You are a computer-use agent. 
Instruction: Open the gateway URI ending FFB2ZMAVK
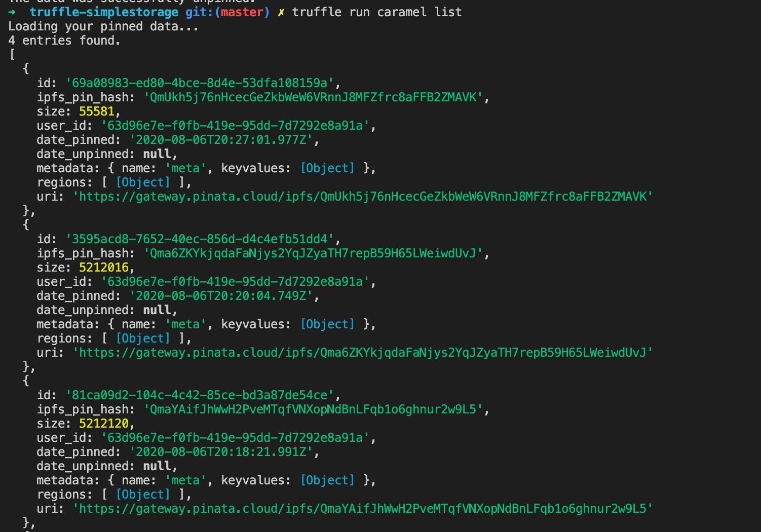(363, 197)
